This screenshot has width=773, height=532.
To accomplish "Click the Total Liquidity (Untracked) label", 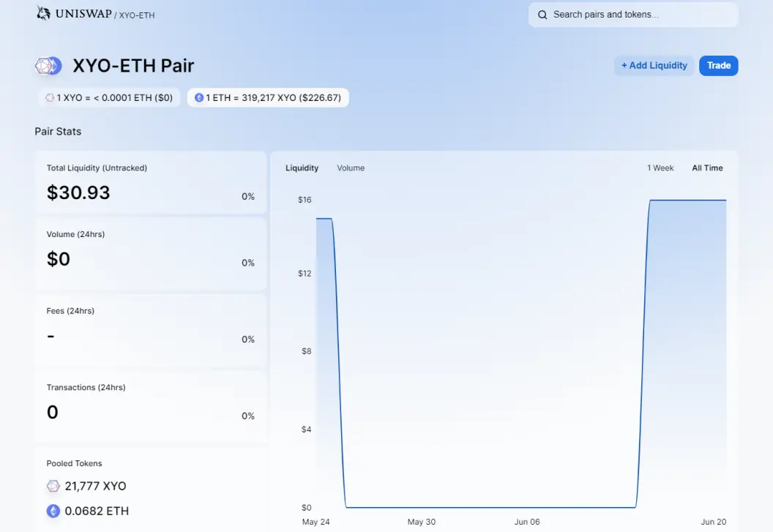I will click(x=97, y=168).
